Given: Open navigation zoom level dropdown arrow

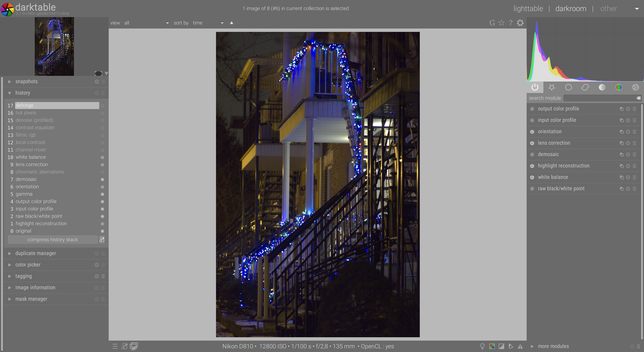Looking at the screenshot, I should pyautogui.click(x=106, y=73).
